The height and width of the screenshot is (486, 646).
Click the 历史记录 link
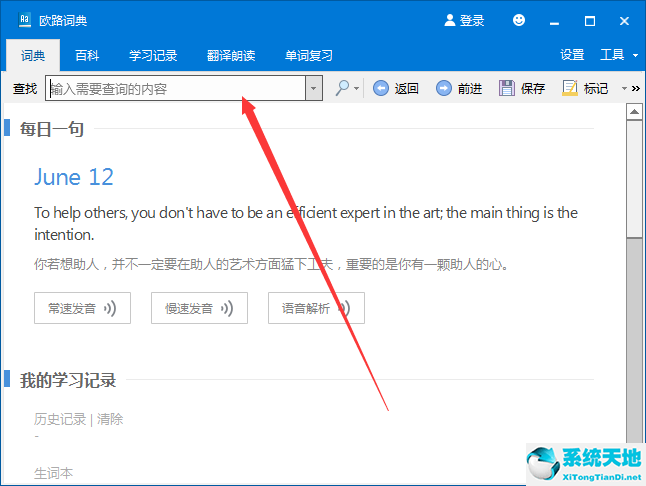click(60, 419)
